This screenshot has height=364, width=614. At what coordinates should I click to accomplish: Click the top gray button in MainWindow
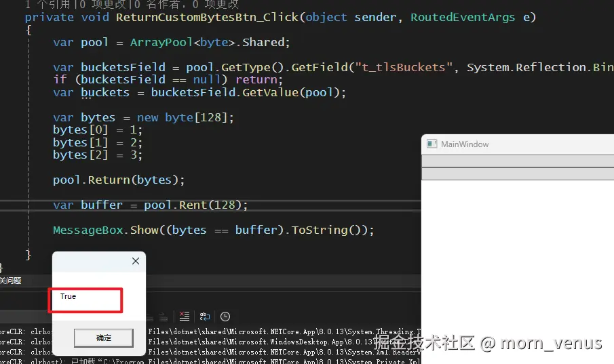[x=518, y=161]
